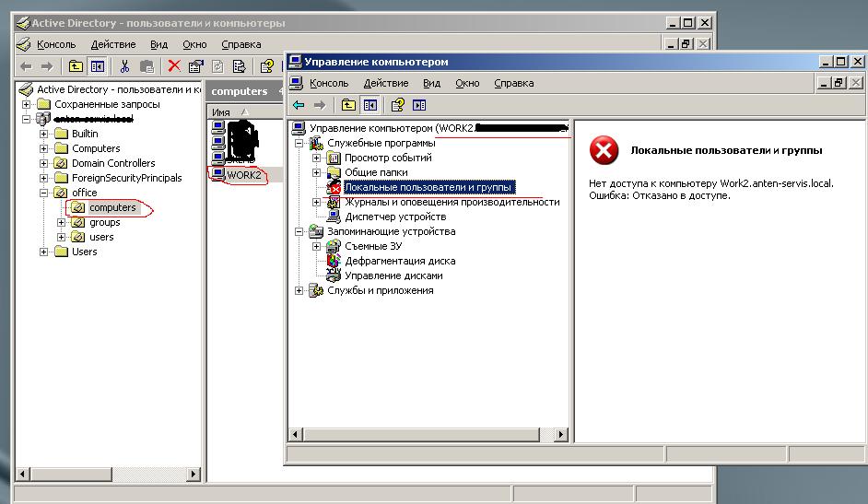Click Up one level icon in Active Directory toolbar
The image size is (868, 504).
(76, 66)
